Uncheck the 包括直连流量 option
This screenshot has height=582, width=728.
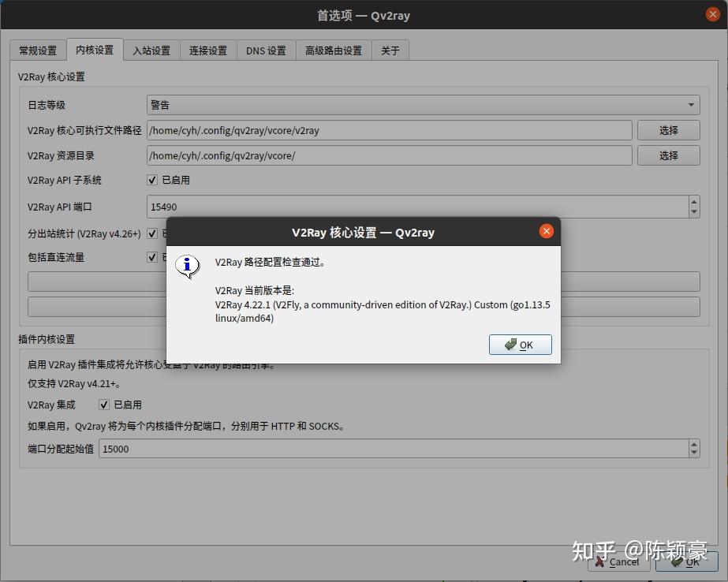(151, 257)
